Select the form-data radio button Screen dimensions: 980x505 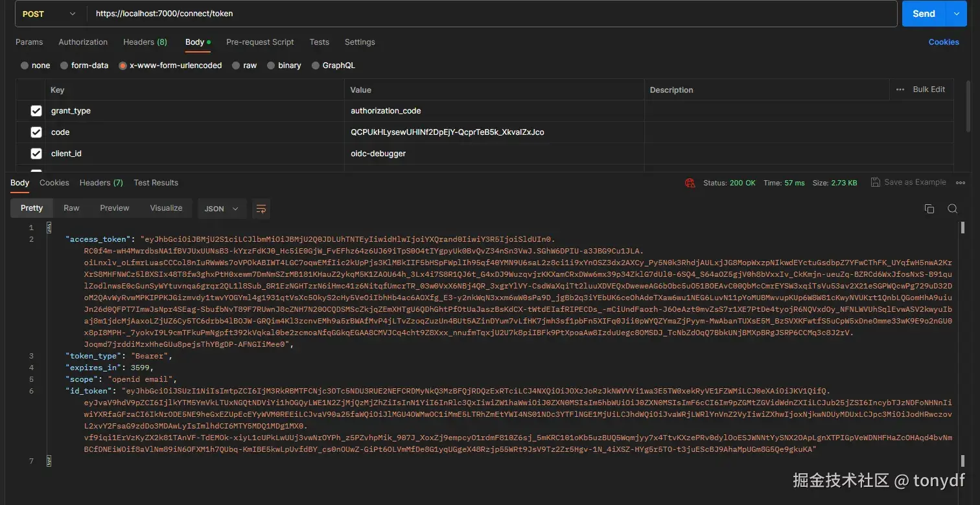(64, 65)
